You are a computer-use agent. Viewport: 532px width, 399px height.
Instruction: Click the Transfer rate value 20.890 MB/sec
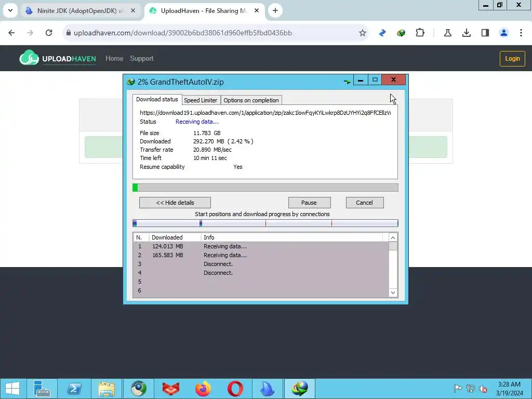click(212, 150)
